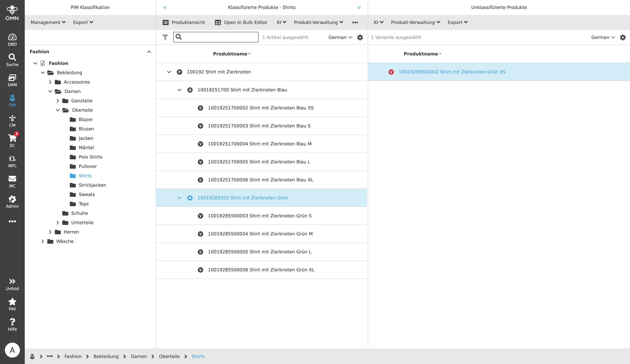Open the selection in Bulk Editor
The height and width of the screenshot is (364, 630).
point(241,22)
